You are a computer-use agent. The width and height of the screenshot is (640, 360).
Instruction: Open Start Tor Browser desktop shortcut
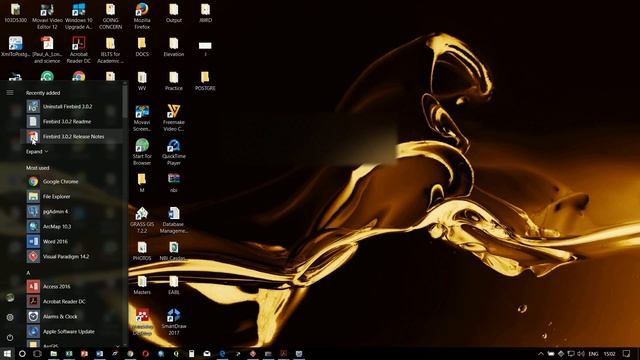pos(142,152)
